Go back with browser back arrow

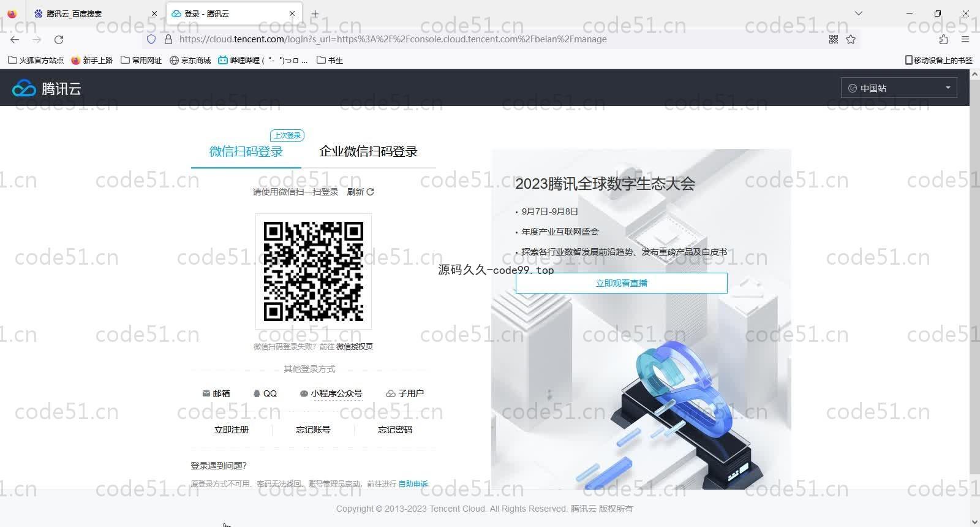click(15, 39)
